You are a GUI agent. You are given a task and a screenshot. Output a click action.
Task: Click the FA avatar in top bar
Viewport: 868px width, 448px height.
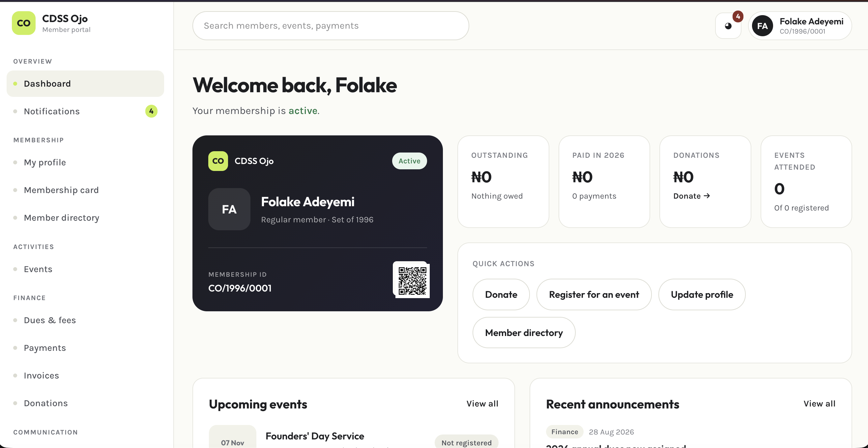762,26
